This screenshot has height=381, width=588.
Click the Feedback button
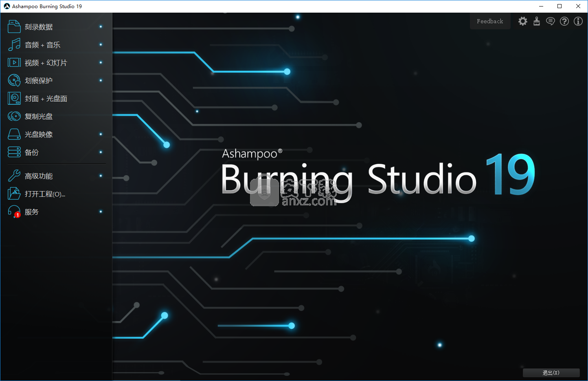pyautogui.click(x=490, y=21)
